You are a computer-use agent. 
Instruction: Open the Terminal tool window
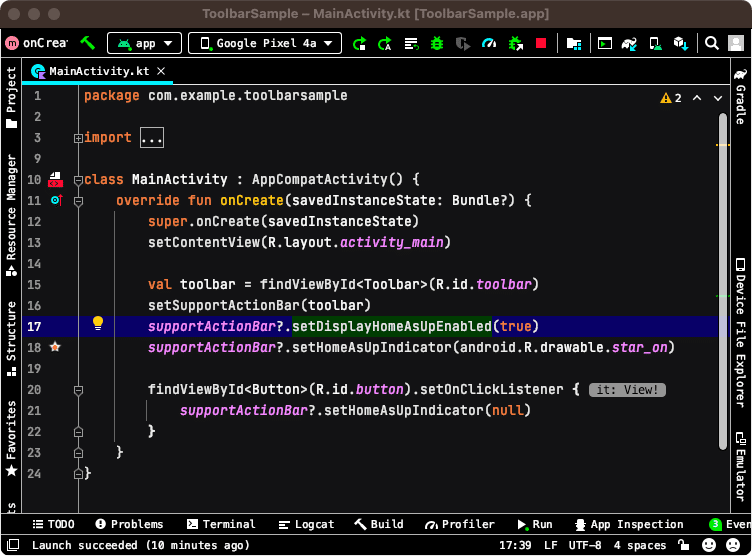pos(221,524)
